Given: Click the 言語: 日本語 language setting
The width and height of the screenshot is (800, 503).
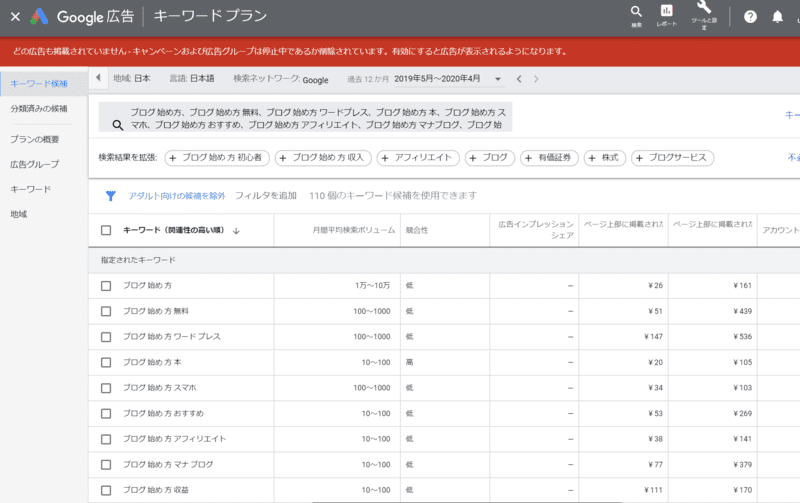Looking at the screenshot, I should [x=192, y=79].
